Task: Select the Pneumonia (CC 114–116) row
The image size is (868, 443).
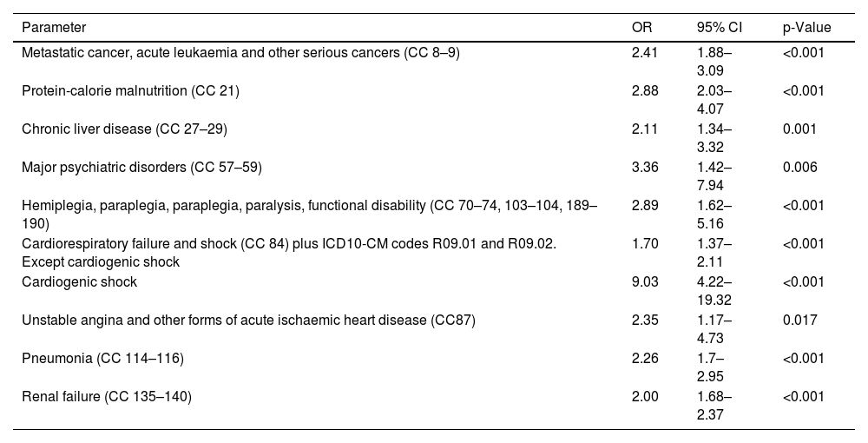Action: pyautogui.click(x=103, y=359)
